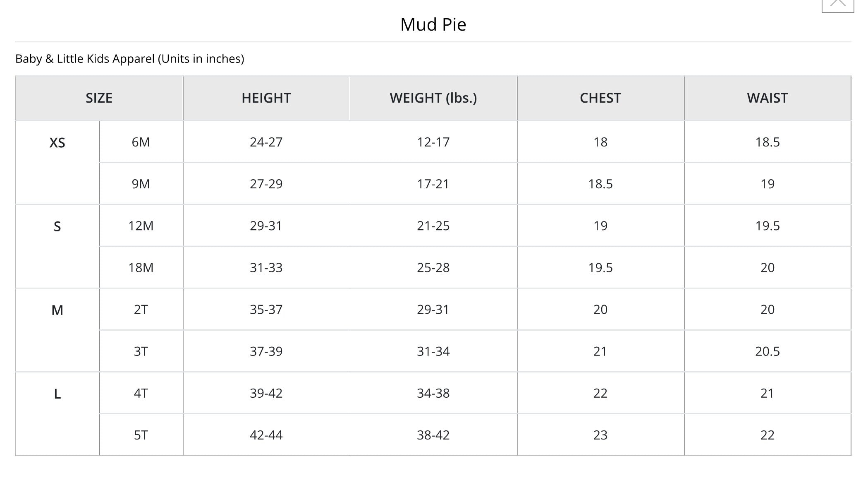Select the 4T size row label
The width and height of the screenshot is (868, 478).
point(141,393)
